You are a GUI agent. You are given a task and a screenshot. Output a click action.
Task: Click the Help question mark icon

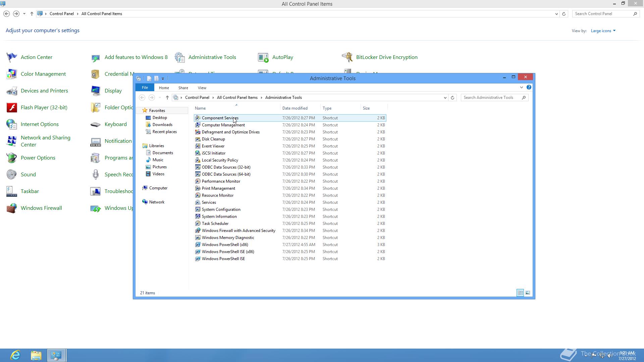(x=529, y=87)
